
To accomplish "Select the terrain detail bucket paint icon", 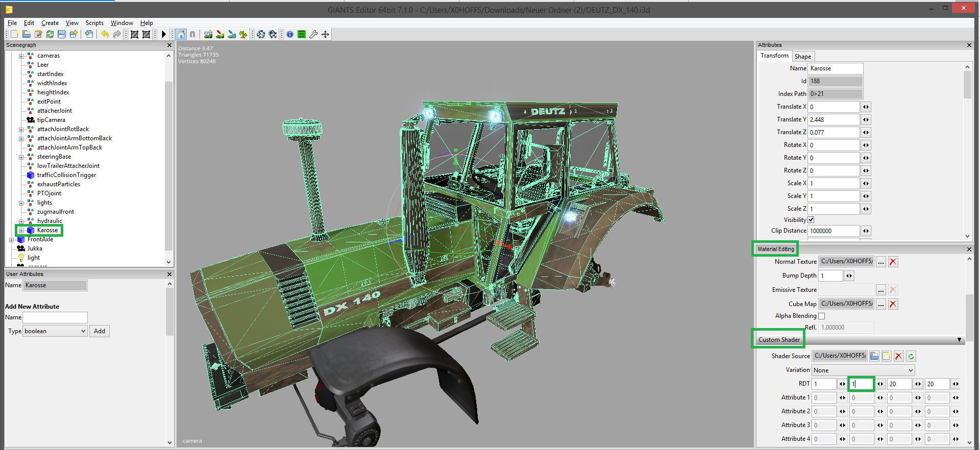I will pos(232,34).
